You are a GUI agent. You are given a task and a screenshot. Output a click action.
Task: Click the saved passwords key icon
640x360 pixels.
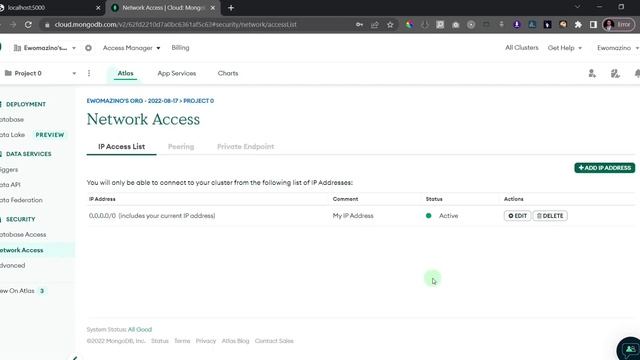(359, 24)
